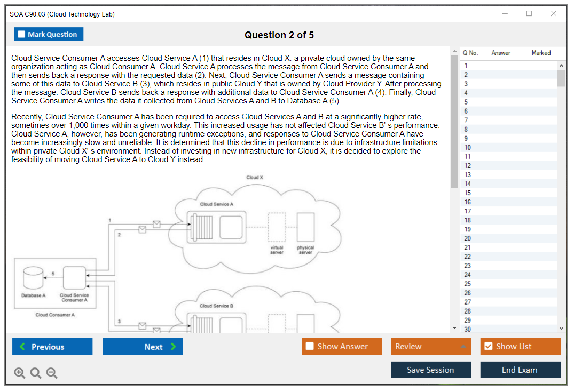This screenshot has height=392, width=574.
Task: Minimize the exam window
Action: [505, 14]
